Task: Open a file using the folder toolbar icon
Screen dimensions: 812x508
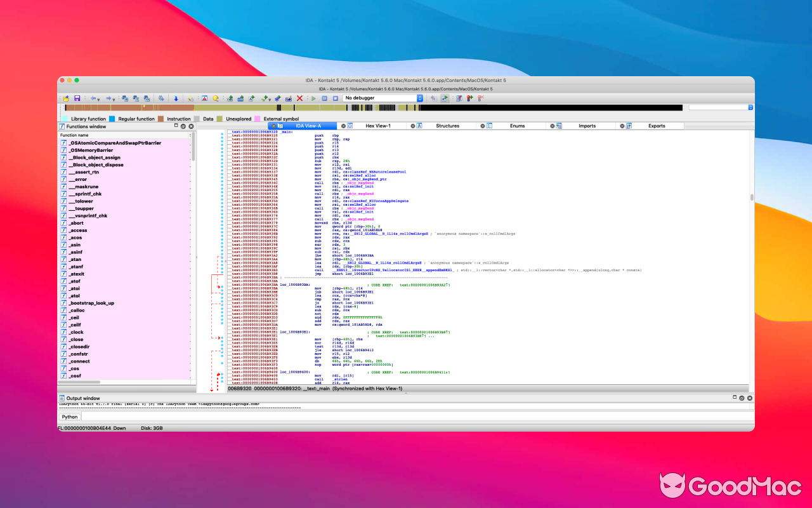Action: (x=66, y=98)
